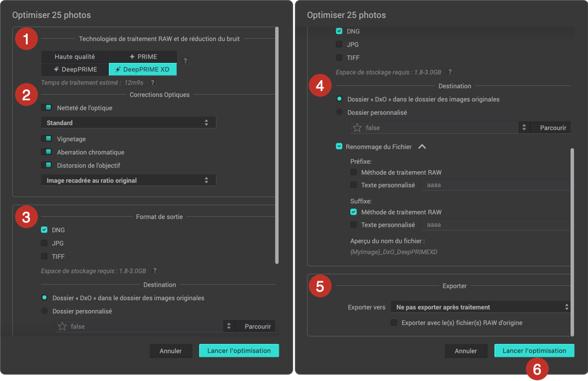Click the suffix custom text field
The width and height of the screenshot is (588, 381).
[495, 225]
